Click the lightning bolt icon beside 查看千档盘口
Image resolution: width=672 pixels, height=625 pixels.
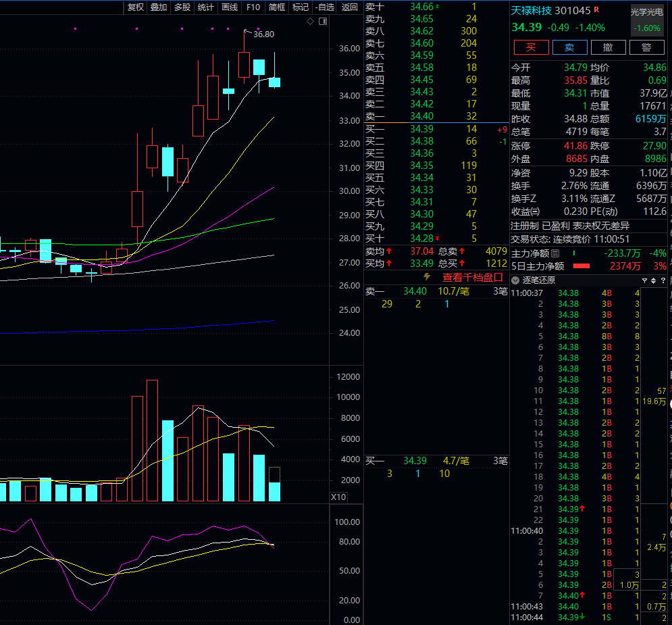click(x=427, y=277)
